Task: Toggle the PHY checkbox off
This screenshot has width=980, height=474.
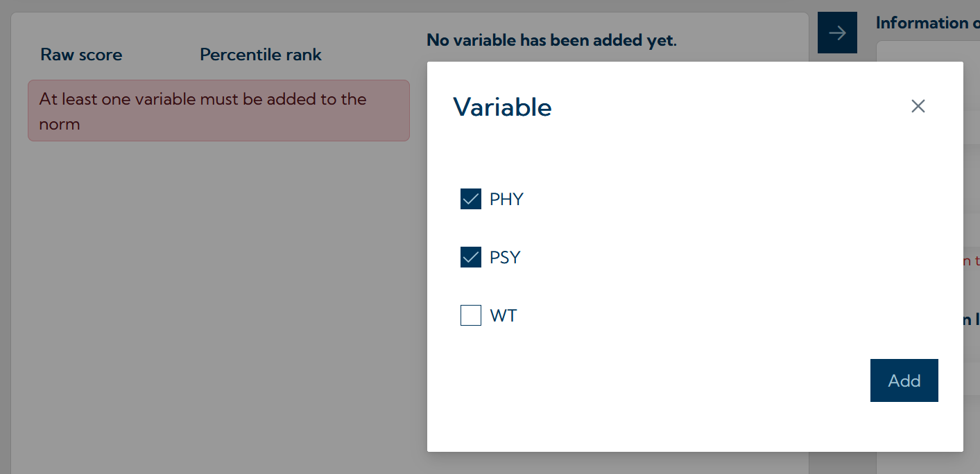Action: coord(470,199)
